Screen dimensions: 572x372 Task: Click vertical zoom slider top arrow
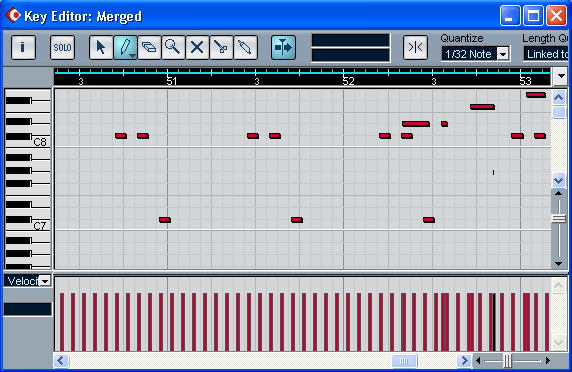tap(559, 194)
